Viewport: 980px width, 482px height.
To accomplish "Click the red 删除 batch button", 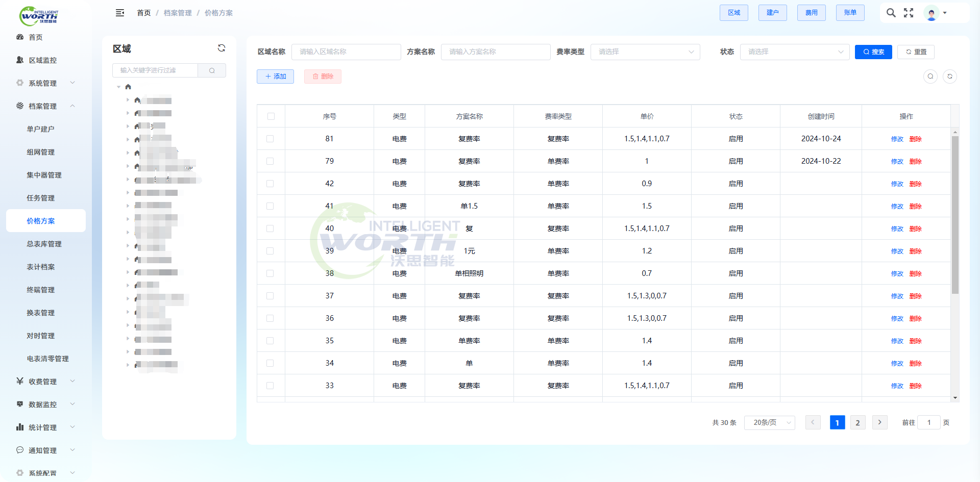I will 323,77.
